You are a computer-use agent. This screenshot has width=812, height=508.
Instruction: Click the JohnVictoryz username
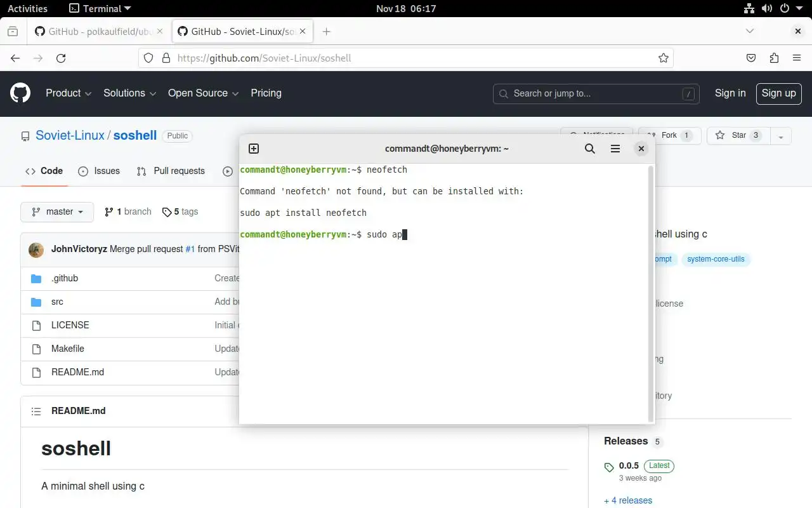[79, 249]
